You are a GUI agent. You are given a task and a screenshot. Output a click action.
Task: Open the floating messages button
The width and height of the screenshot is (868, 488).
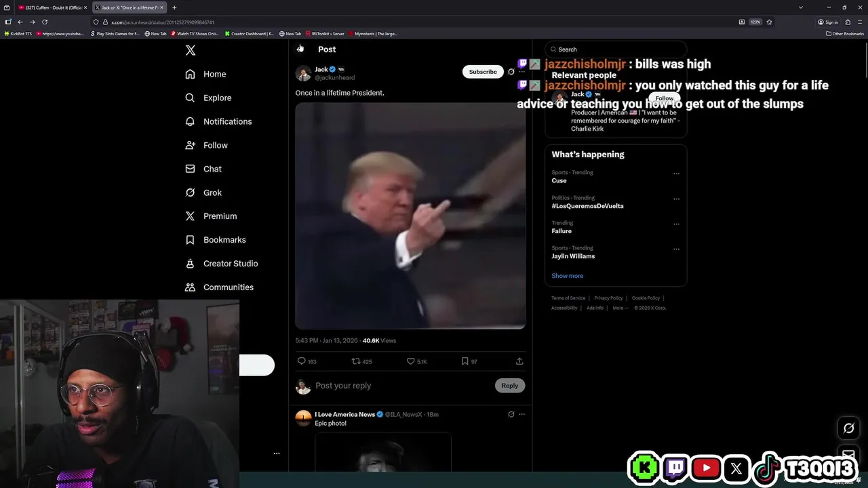(848, 454)
